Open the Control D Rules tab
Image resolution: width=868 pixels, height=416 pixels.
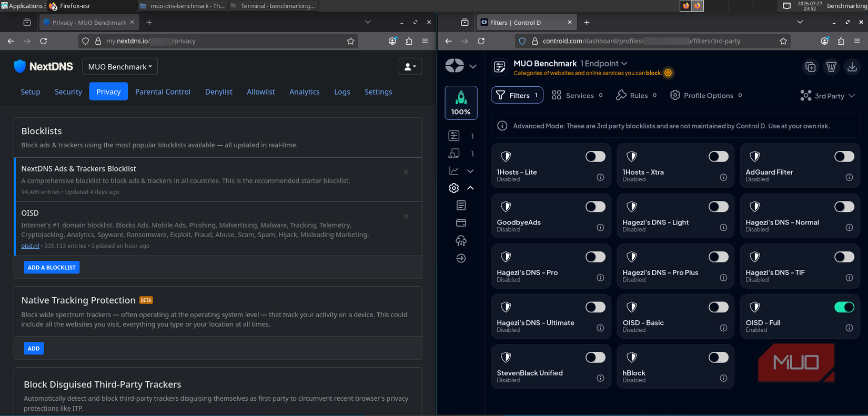(637, 95)
